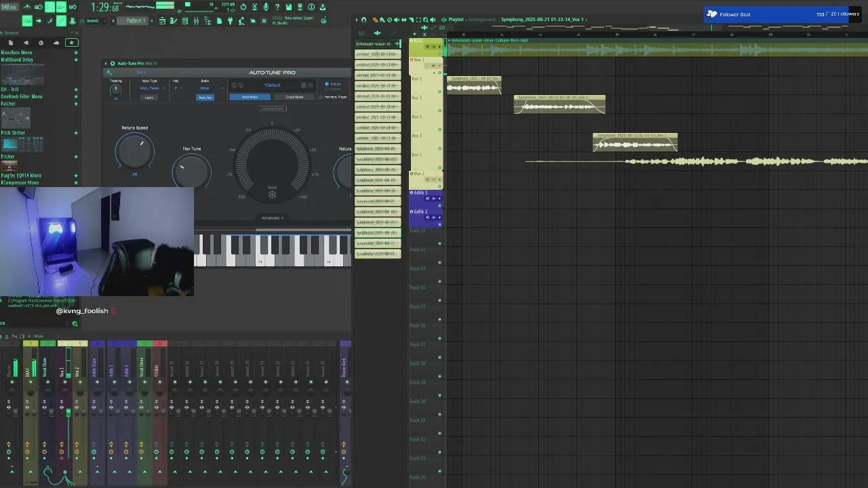868x488 pixels.
Task: Click the save project floppy icon
Action: click(x=289, y=7)
